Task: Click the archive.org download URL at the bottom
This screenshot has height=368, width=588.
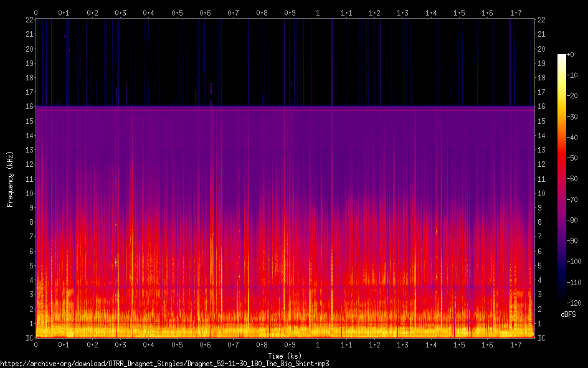Action: coord(164,363)
